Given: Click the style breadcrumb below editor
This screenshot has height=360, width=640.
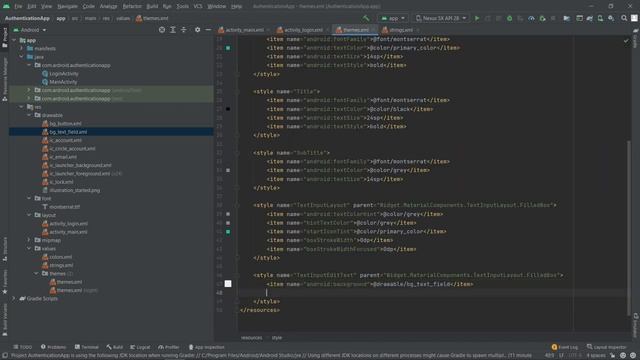Looking at the screenshot, I should click(277, 338).
